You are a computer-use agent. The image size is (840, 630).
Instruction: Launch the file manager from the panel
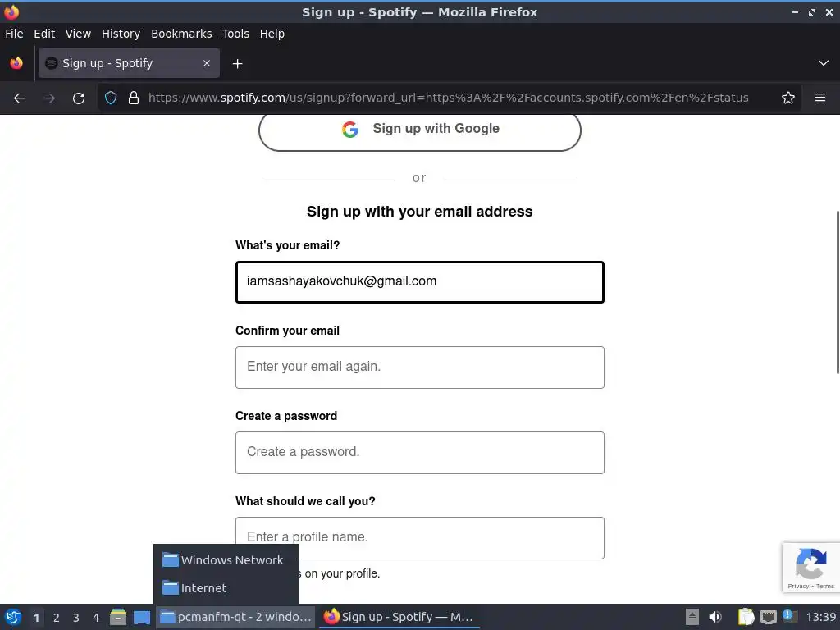(x=118, y=617)
